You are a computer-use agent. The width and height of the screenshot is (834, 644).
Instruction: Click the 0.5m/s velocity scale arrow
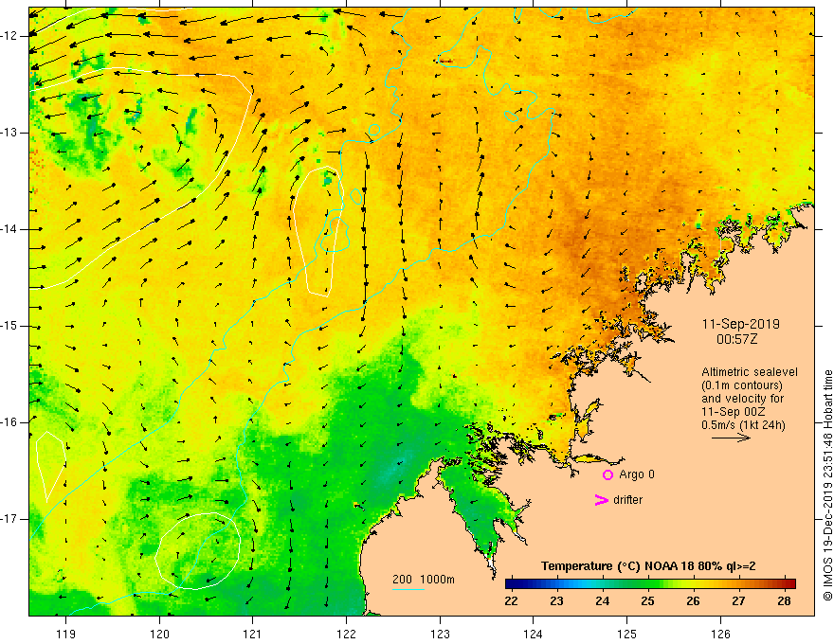pyautogui.click(x=731, y=438)
